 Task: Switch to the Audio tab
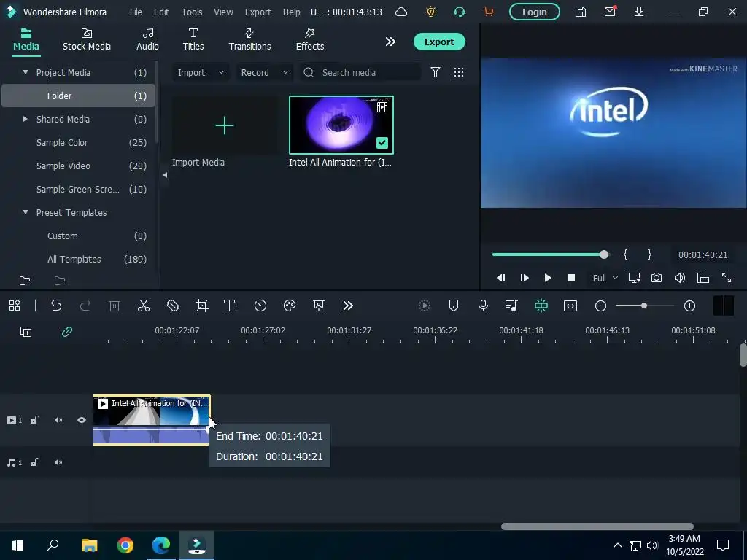point(147,39)
